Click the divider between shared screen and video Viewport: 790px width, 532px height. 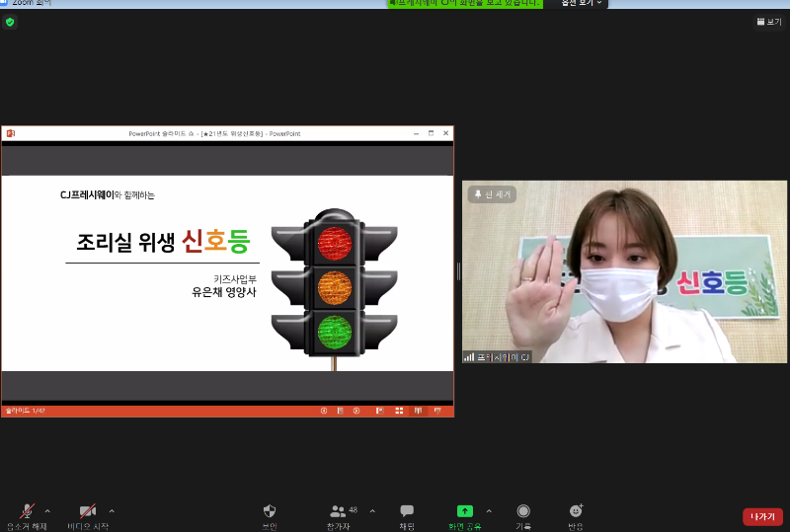tap(458, 271)
